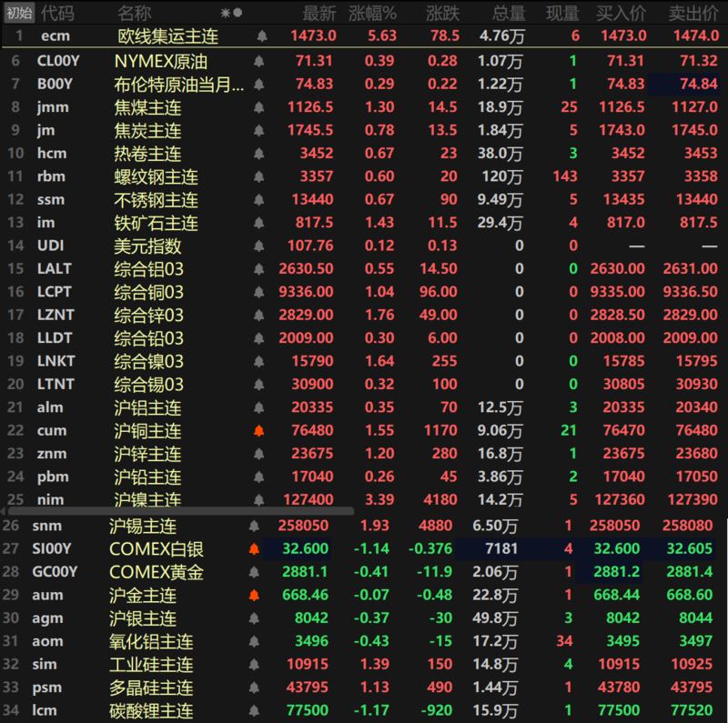Click the bell icon in 综合锌03 row

[x=259, y=315]
